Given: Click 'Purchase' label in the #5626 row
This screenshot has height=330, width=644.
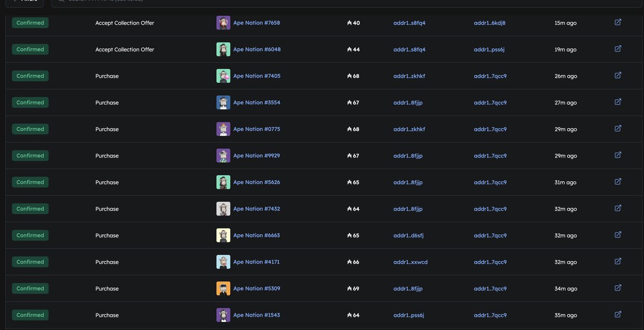Looking at the screenshot, I should (x=107, y=183).
